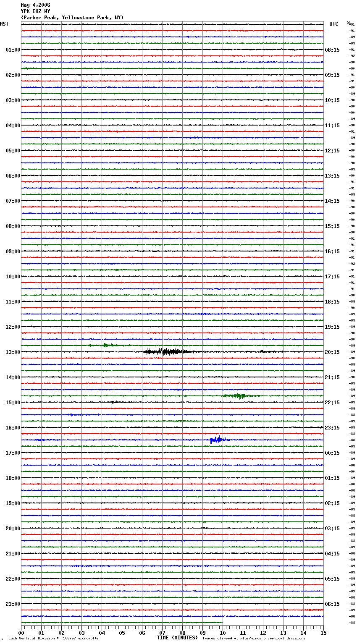Click the "11:15" UTC time label
357x644 pixels.
click(x=332, y=126)
